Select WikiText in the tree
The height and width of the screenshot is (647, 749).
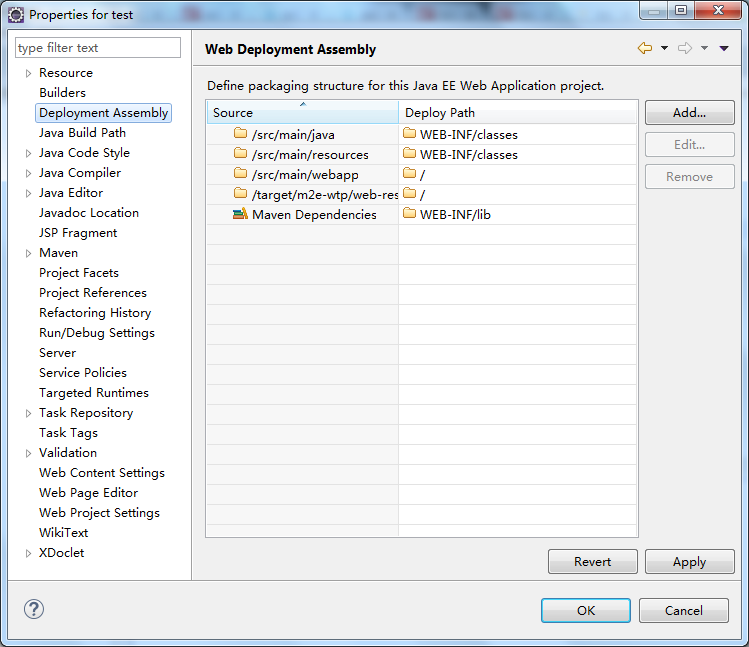pos(64,533)
